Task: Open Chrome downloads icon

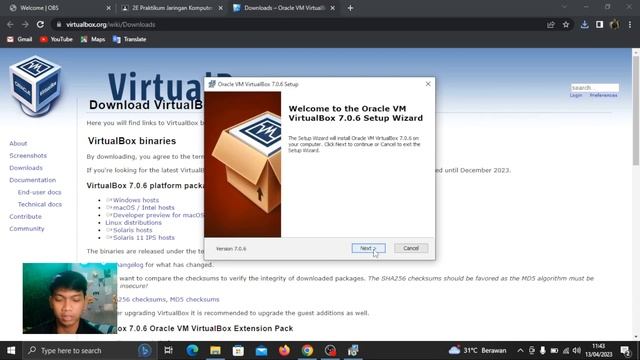Action: point(584,24)
